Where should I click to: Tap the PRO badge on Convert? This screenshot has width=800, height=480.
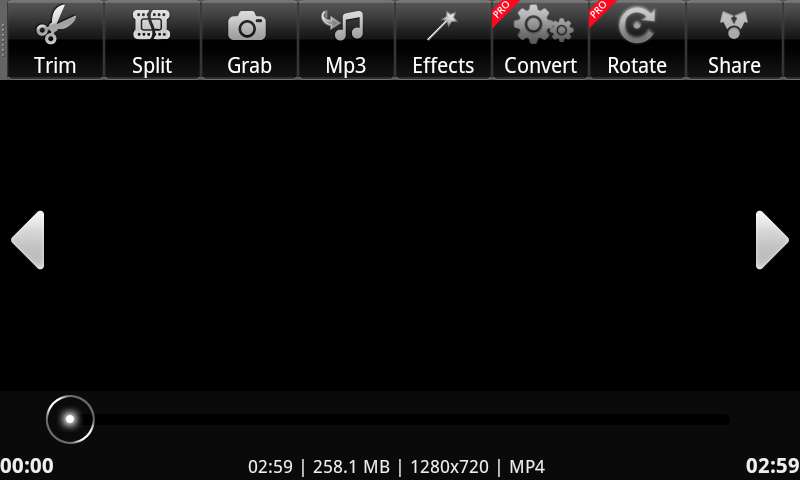coord(503,10)
